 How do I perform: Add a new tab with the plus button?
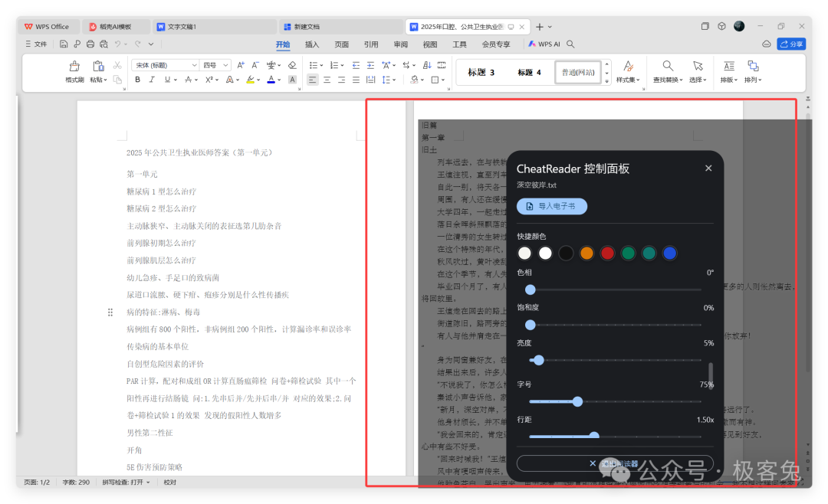click(x=539, y=26)
